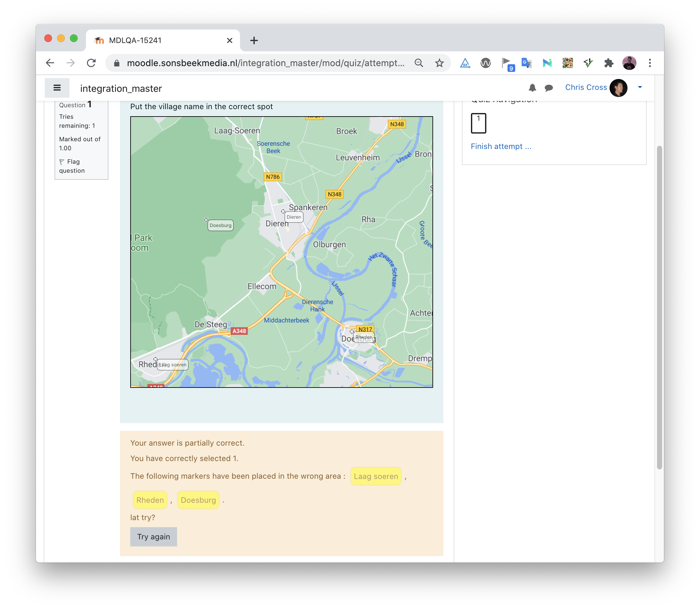
Task: Click the padlock site info icon
Action: point(117,63)
